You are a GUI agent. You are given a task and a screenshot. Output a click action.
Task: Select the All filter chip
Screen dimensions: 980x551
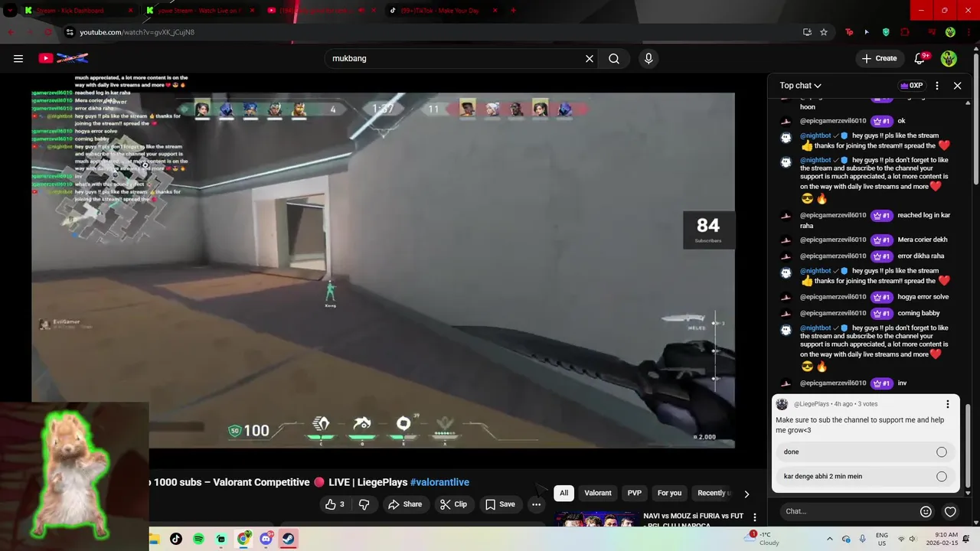564,493
